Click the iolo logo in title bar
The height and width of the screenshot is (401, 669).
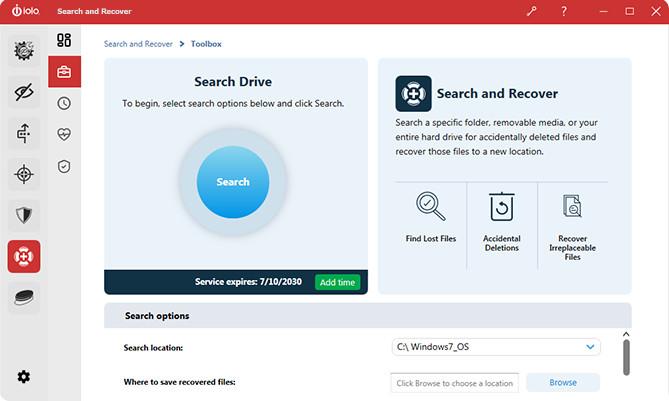pos(26,11)
